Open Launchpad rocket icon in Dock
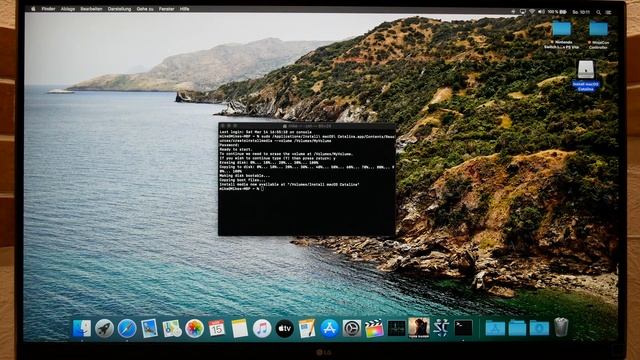 click(104, 328)
